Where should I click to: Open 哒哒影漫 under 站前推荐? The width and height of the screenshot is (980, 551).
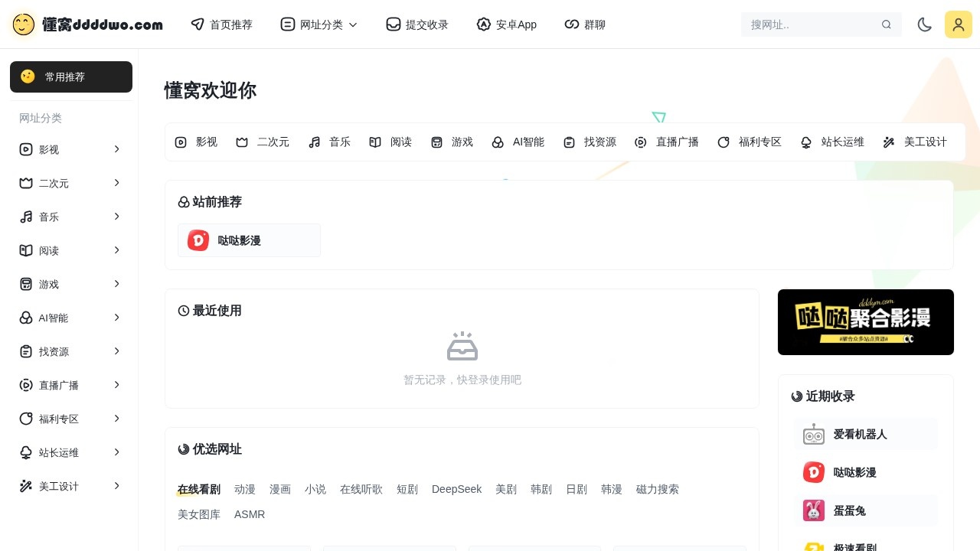click(x=249, y=240)
